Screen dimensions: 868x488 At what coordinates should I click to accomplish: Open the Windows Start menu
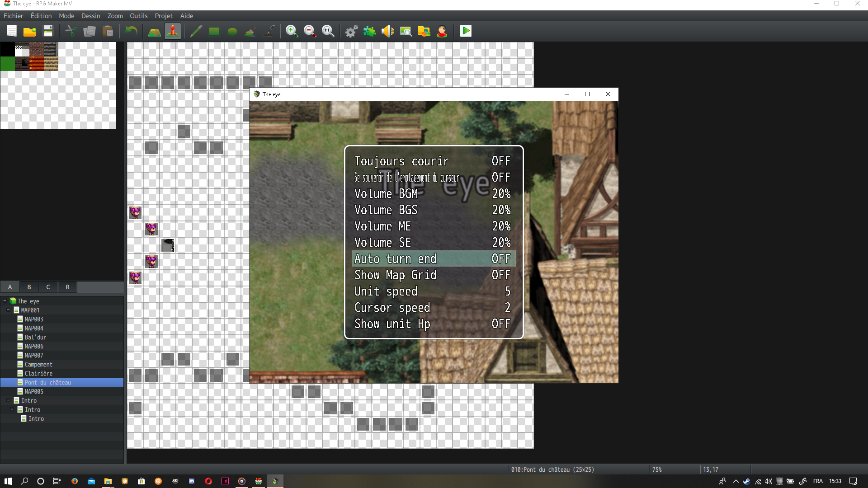click(x=8, y=481)
